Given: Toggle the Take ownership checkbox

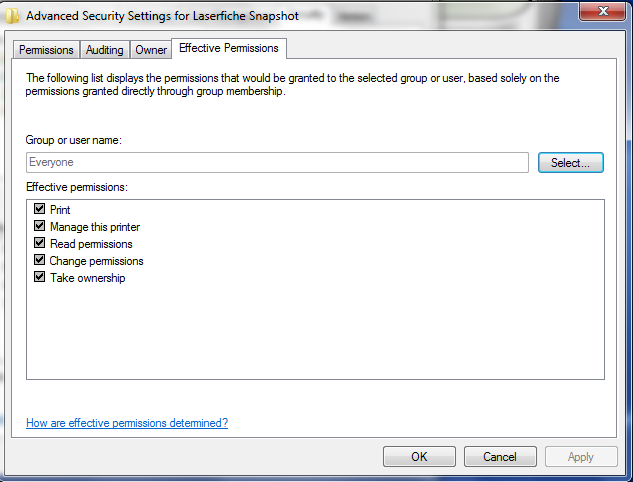Looking at the screenshot, I should coord(40,277).
